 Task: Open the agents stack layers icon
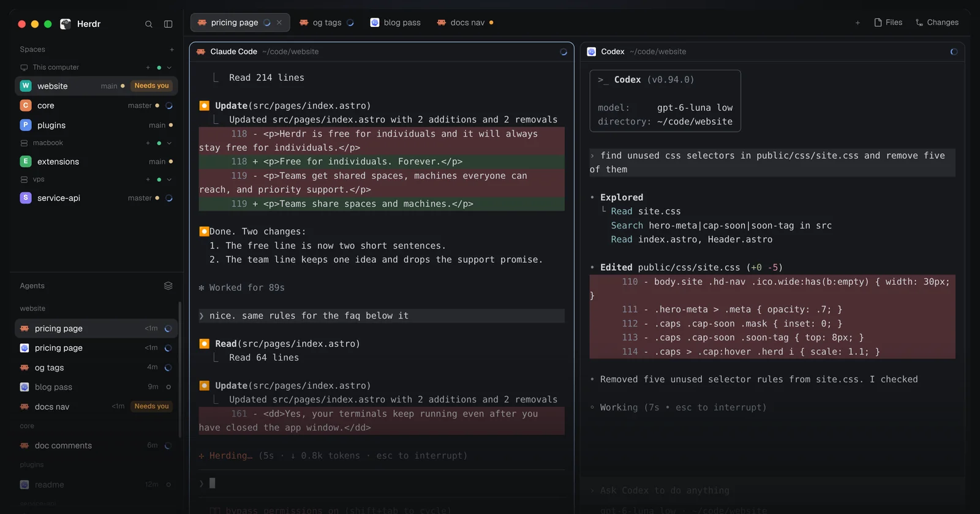click(x=168, y=285)
